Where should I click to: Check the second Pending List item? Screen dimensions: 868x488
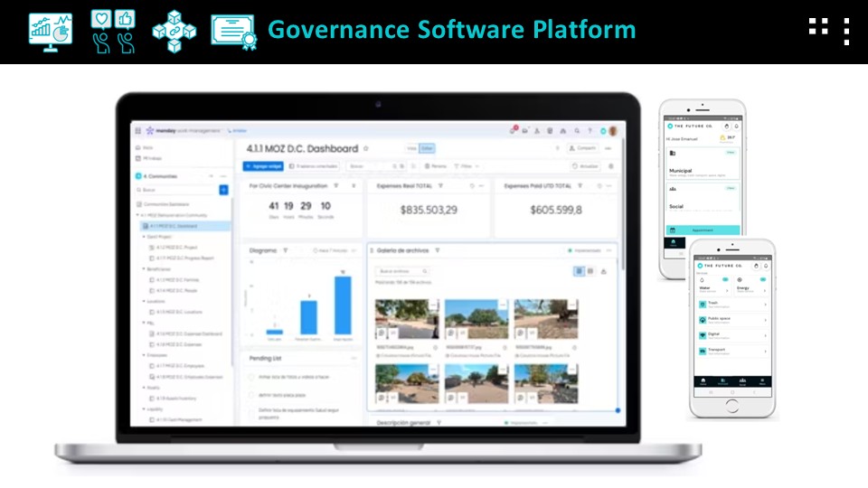[250, 395]
